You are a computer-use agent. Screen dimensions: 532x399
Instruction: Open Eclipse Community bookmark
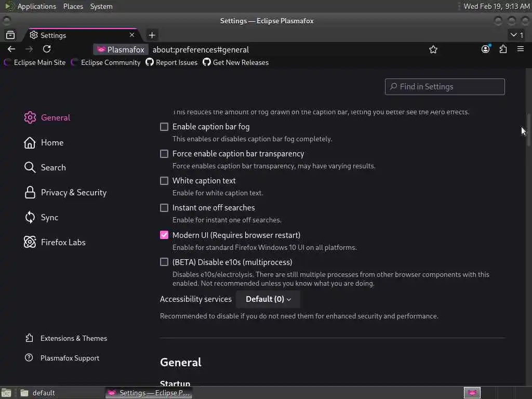(x=110, y=62)
